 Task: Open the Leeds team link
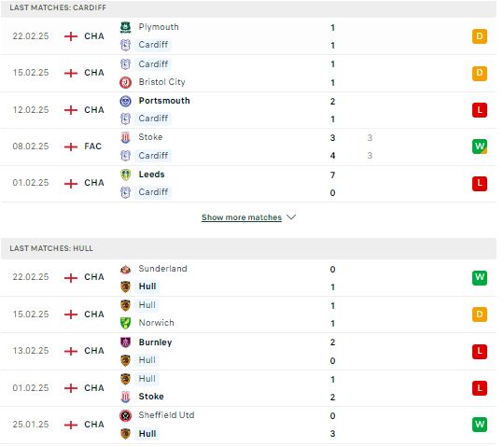tap(151, 175)
